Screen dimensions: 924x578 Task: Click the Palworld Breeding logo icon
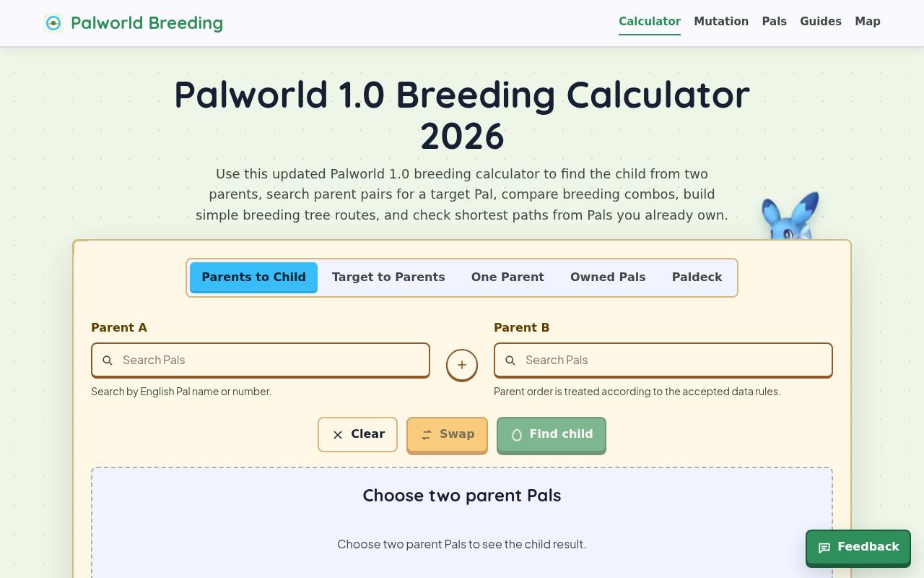[53, 23]
